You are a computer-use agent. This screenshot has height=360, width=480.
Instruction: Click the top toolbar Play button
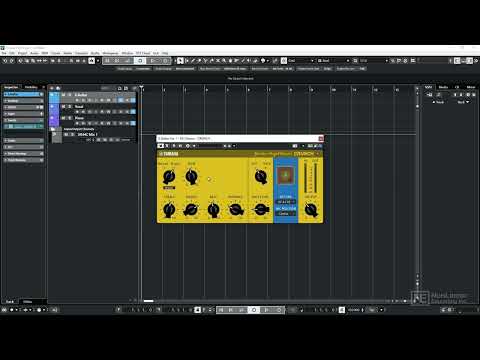pos(152,61)
